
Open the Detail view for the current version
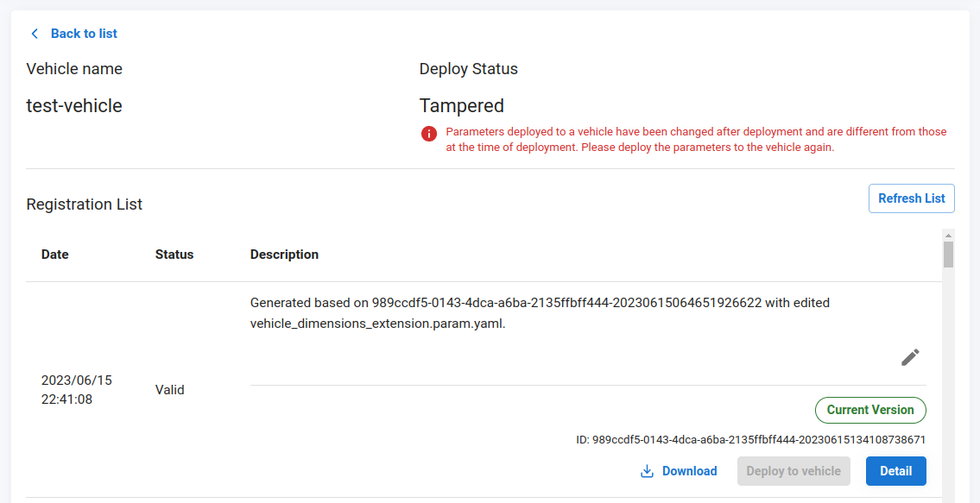[x=895, y=471]
